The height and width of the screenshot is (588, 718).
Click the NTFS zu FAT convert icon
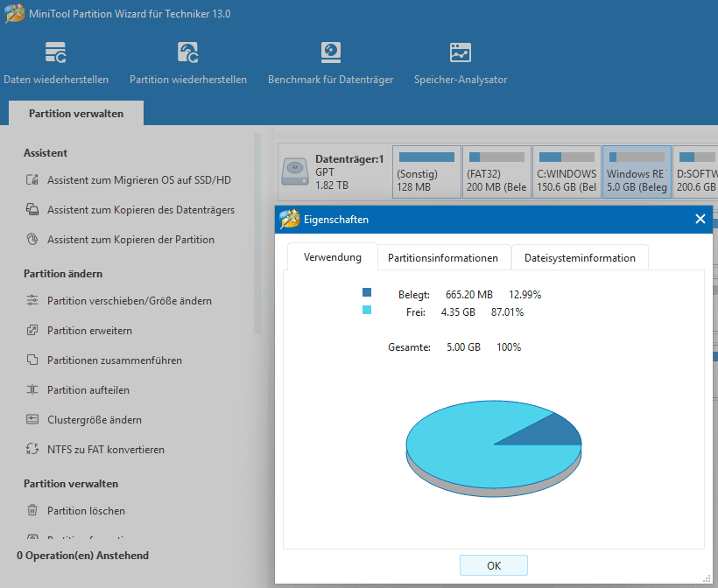[x=32, y=449]
